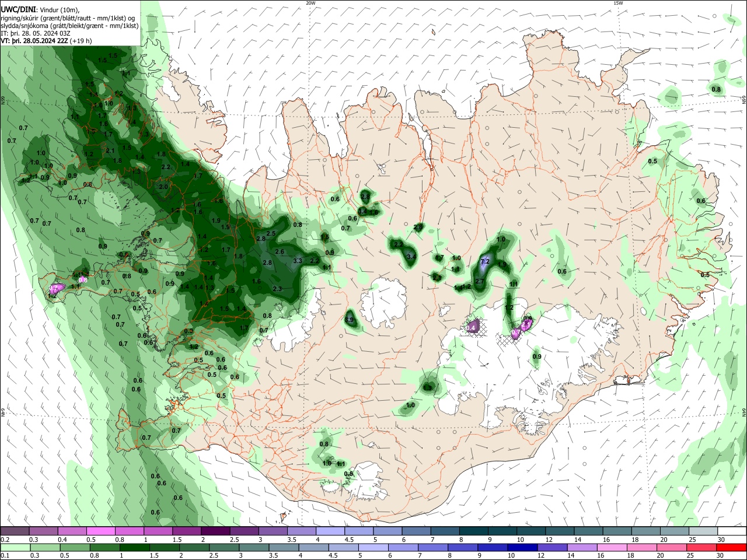Click the 2.3 precipitation value on the map

pyautogui.click(x=277, y=289)
